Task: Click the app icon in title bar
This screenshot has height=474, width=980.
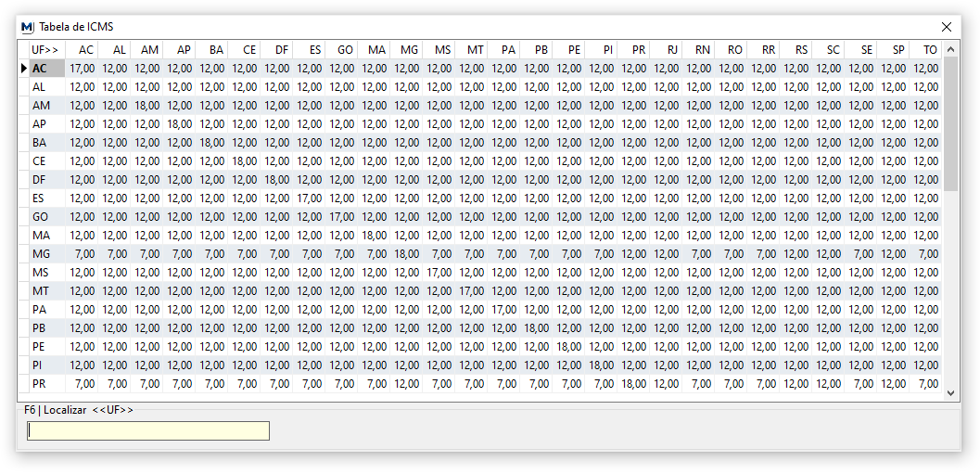Action: coord(27,27)
